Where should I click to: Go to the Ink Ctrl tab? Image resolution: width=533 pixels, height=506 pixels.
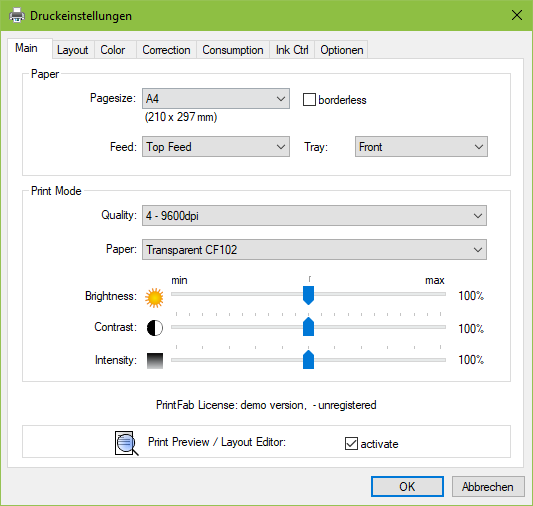[x=292, y=50]
